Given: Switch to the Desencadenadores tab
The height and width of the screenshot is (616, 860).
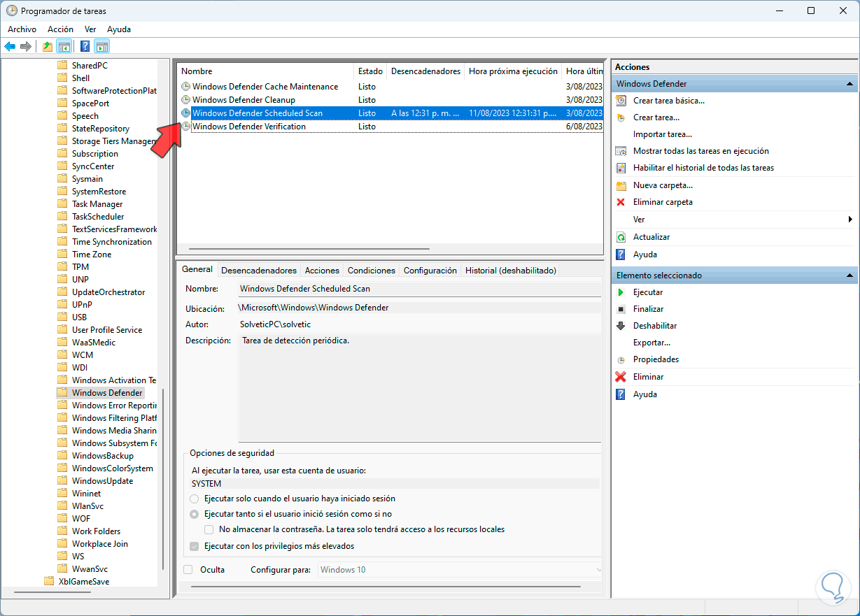Looking at the screenshot, I should coord(259,271).
